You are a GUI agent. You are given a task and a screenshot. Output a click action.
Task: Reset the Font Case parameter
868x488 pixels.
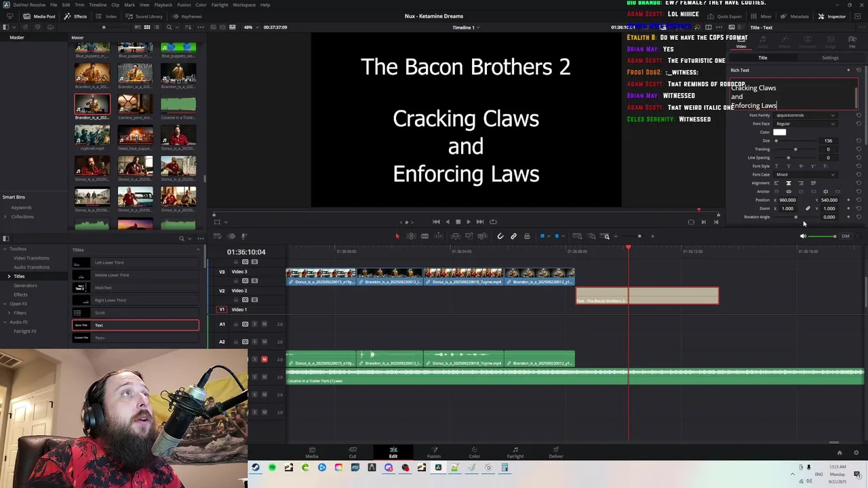coord(859,175)
